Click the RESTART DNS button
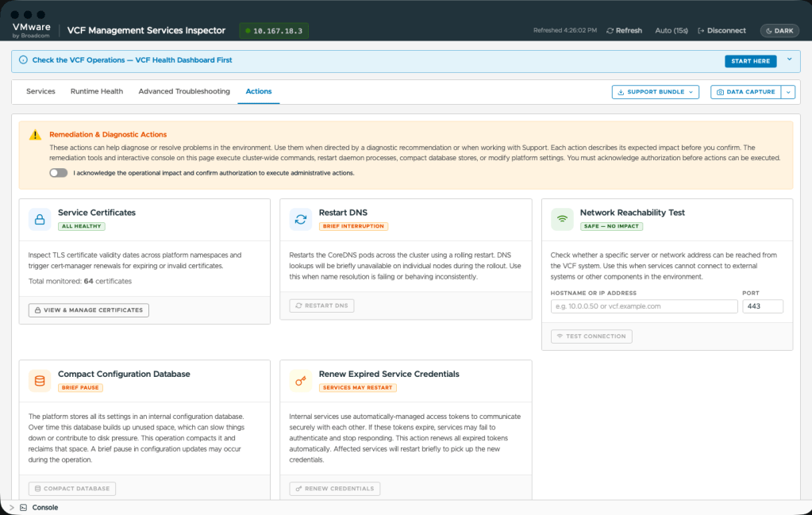 coord(321,306)
